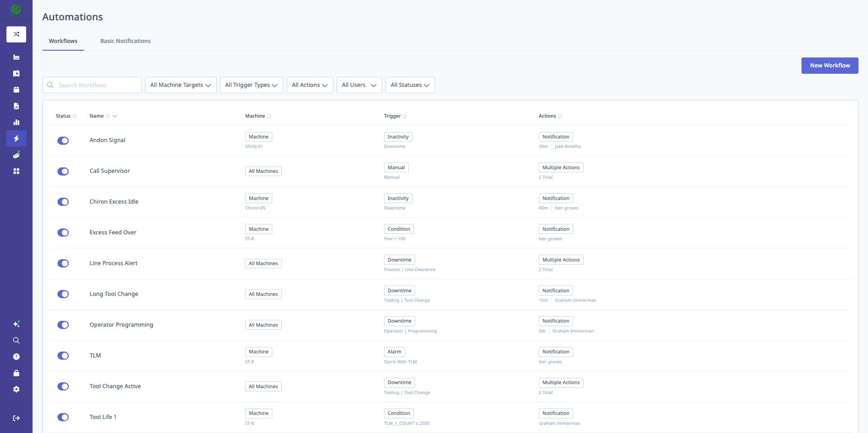Toggle the Tool Life 1 workflow status
The height and width of the screenshot is (433, 868).
coord(63,417)
